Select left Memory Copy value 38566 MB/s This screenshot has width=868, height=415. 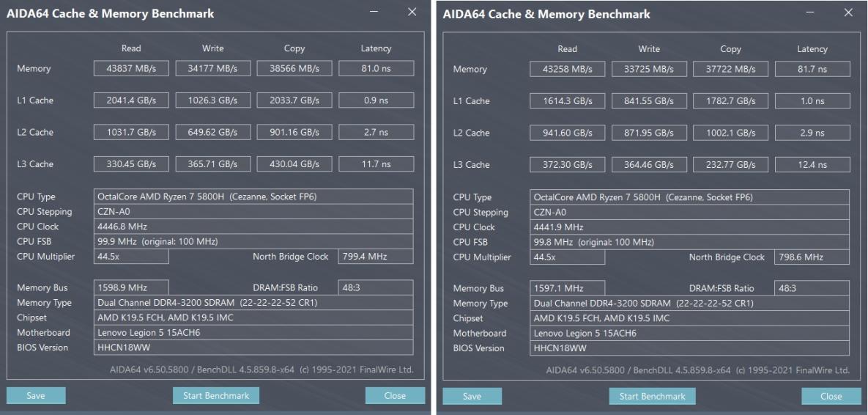point(294,68)
